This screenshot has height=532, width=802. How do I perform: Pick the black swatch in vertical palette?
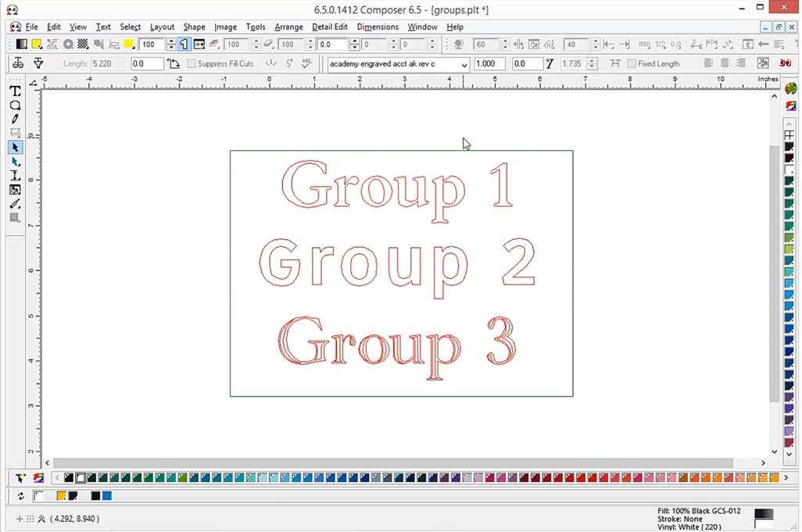click(x=789, y=147)
